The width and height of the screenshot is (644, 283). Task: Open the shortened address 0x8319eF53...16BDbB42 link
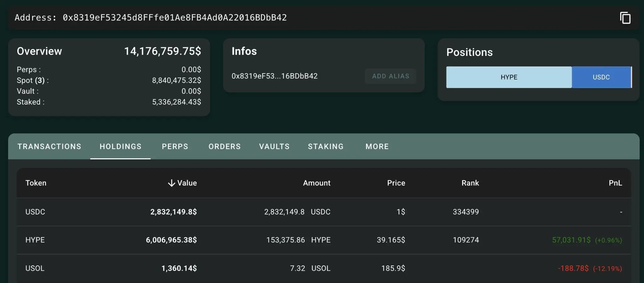coord(275,76)
